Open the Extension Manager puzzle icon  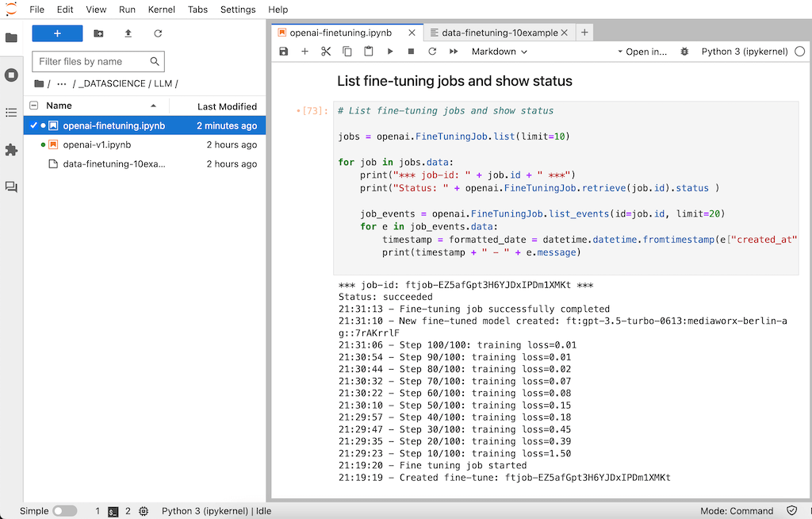[11, 149]
